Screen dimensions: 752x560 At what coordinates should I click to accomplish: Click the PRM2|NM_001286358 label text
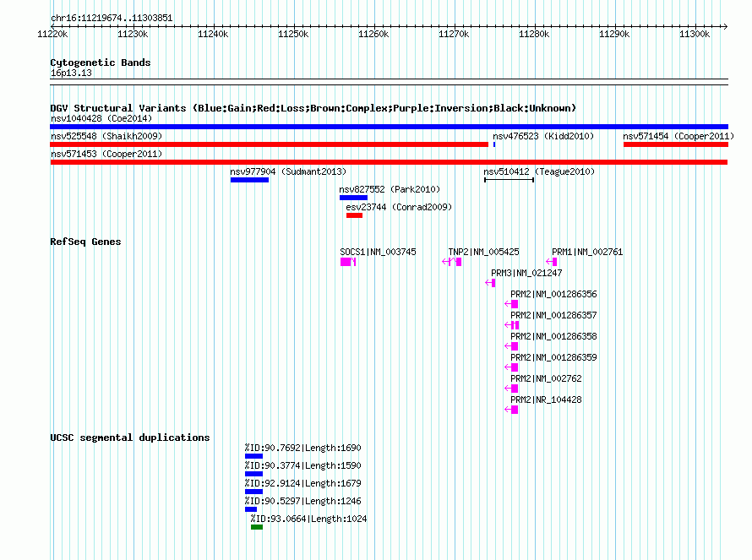pos(553,336)
